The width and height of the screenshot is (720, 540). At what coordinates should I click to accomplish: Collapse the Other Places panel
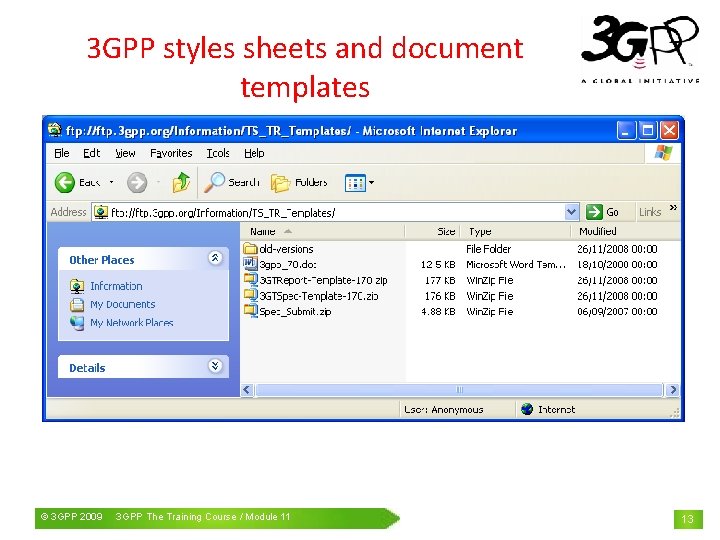point(215,259)
